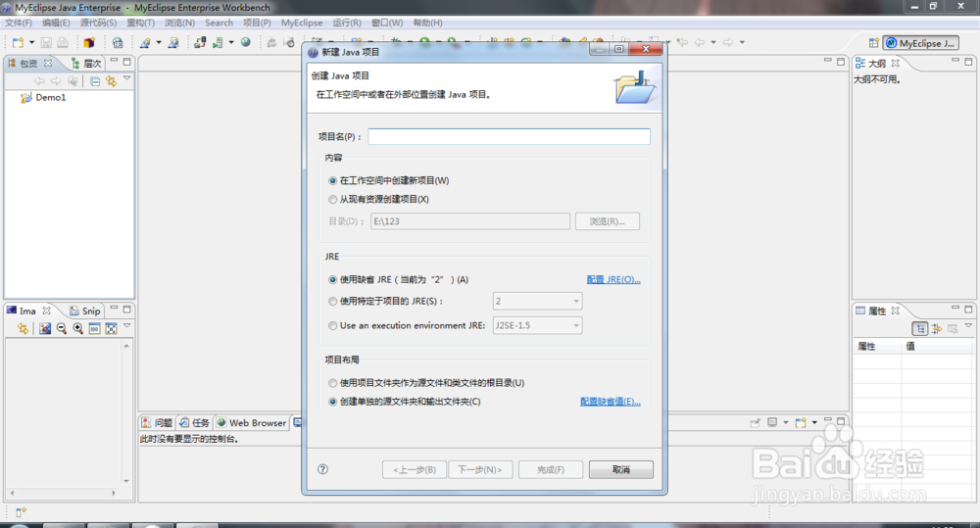Click the Zoom Out magnifier icon

point(61,328)
